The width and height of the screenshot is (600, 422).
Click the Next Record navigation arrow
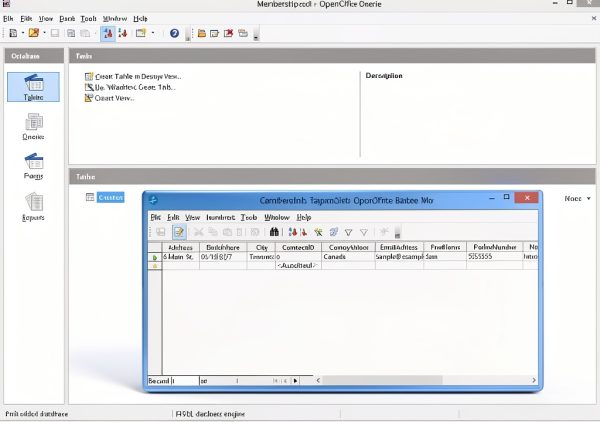tap(295, 381)
